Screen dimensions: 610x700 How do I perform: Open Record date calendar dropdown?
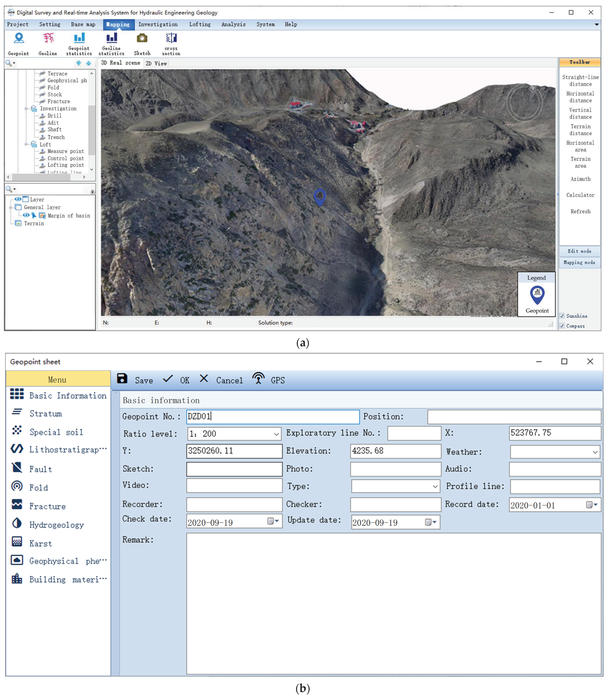click(x=592, y=505)
